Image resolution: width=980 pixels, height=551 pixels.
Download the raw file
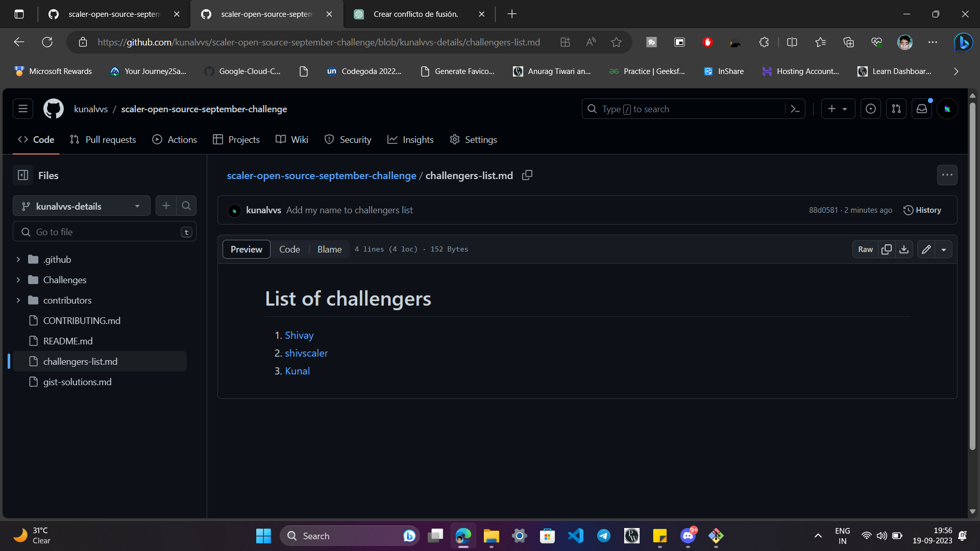(x=904, y=249)
